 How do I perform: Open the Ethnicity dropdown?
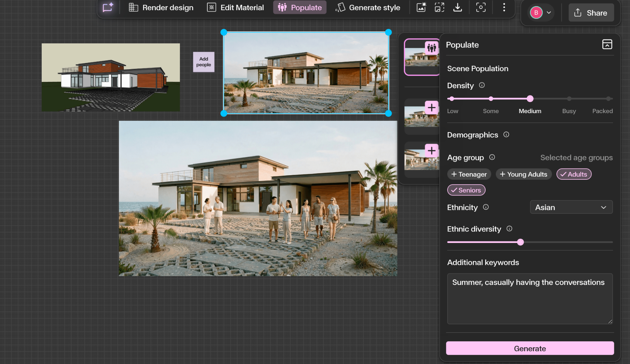(x=571, y=207)
